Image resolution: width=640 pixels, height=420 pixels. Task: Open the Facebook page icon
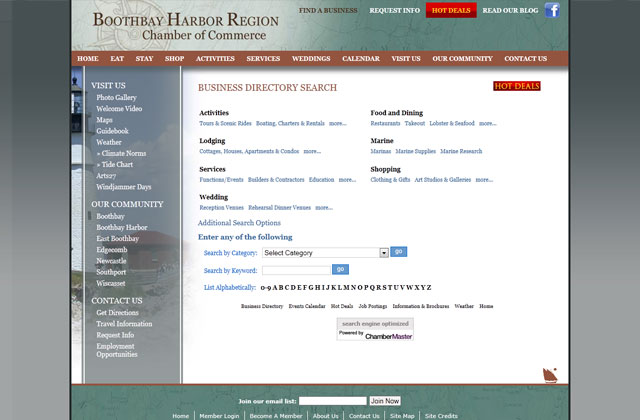[x=552, y=10]
